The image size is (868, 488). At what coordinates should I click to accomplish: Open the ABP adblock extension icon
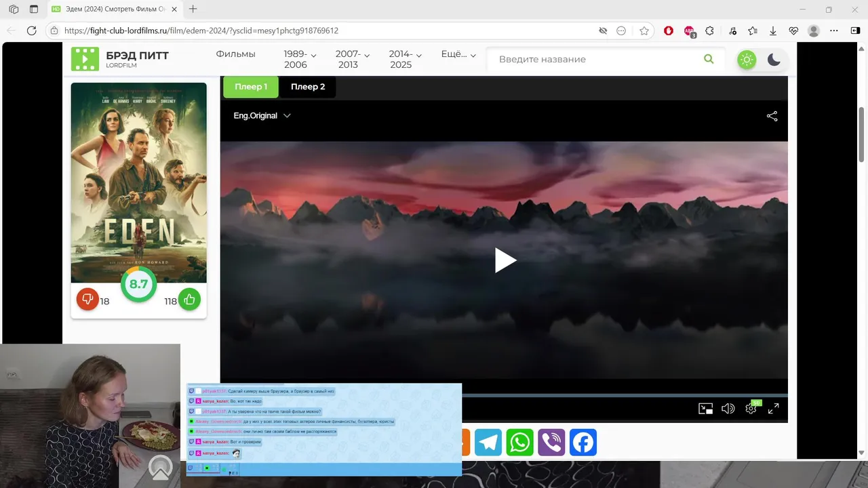(690, 30)
